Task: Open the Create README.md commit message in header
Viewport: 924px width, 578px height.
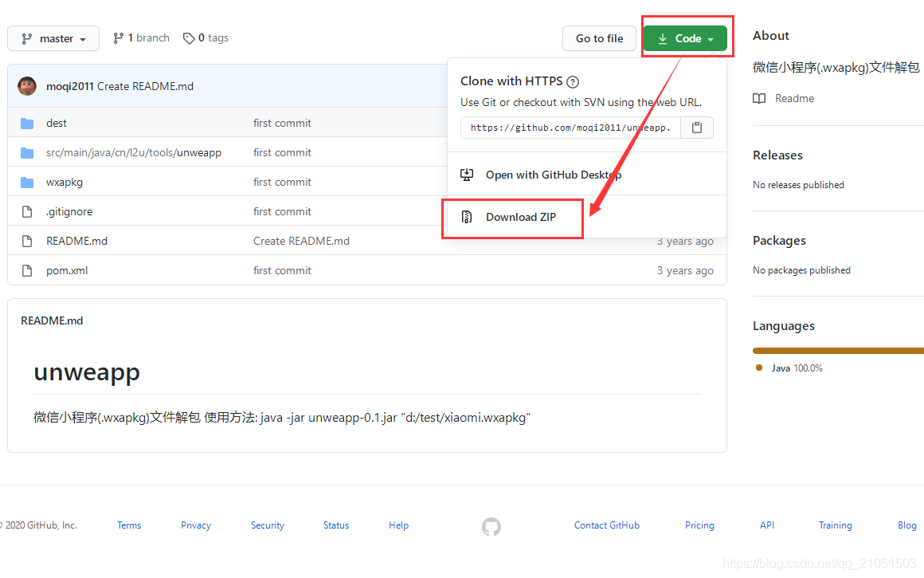Action: pos(145,86)
